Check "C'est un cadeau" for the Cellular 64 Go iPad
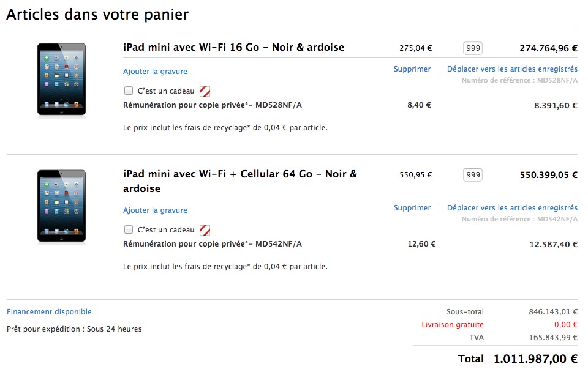Image resolution: width=588 pixels, height=375 pixels. click(x=129, y=229)
